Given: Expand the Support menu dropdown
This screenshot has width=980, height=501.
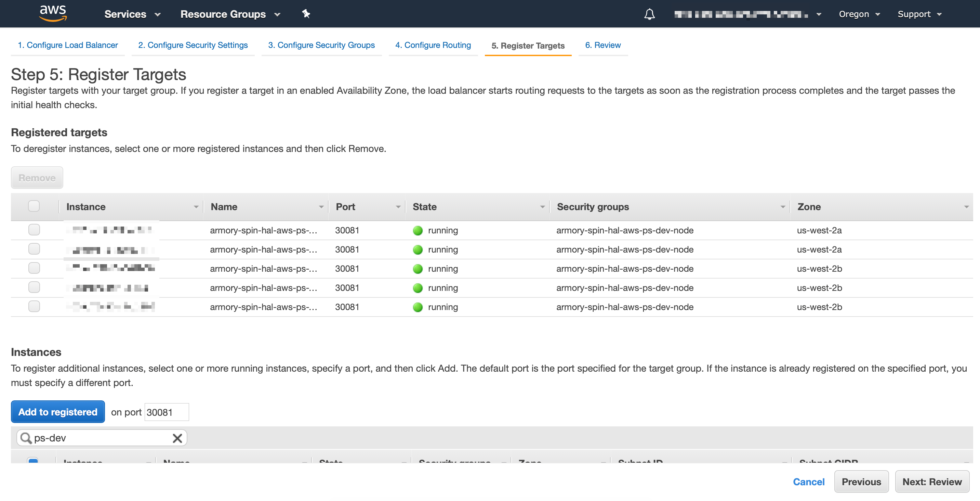Looking at the screenshot, I should (919, 14).
